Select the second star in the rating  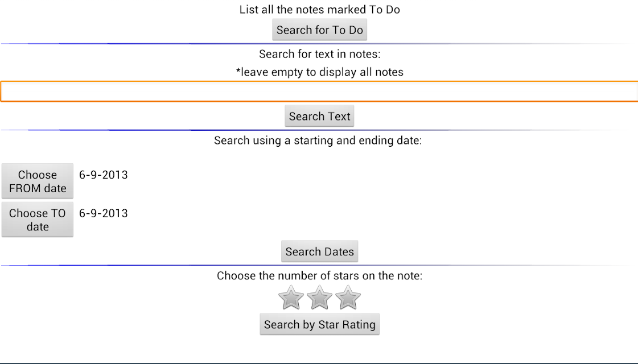[319, 297]
